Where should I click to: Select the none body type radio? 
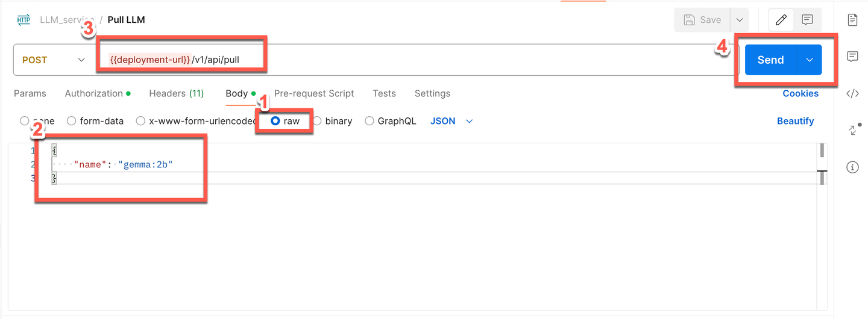[25, 121]
